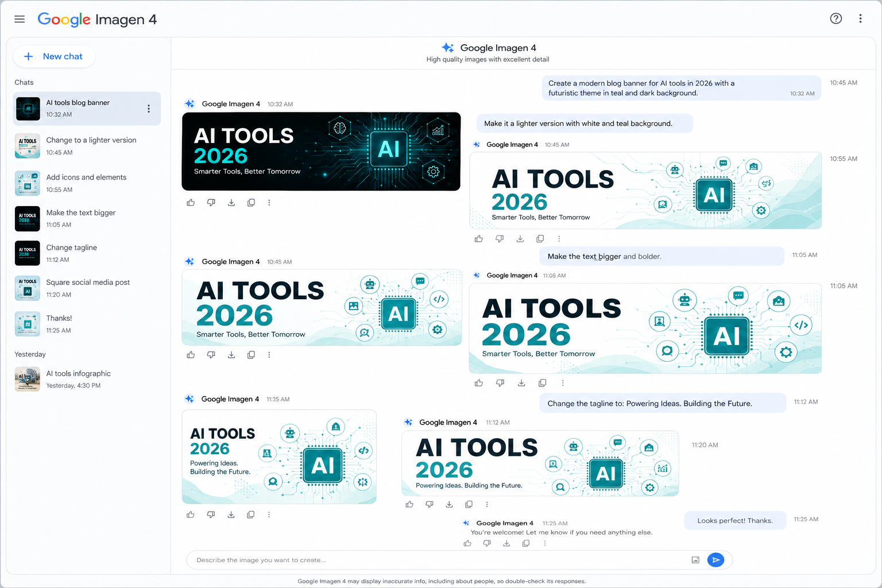The image size is (882, 588).
Task: Download icon under "You're welcome!" reply
Action: 506,543
